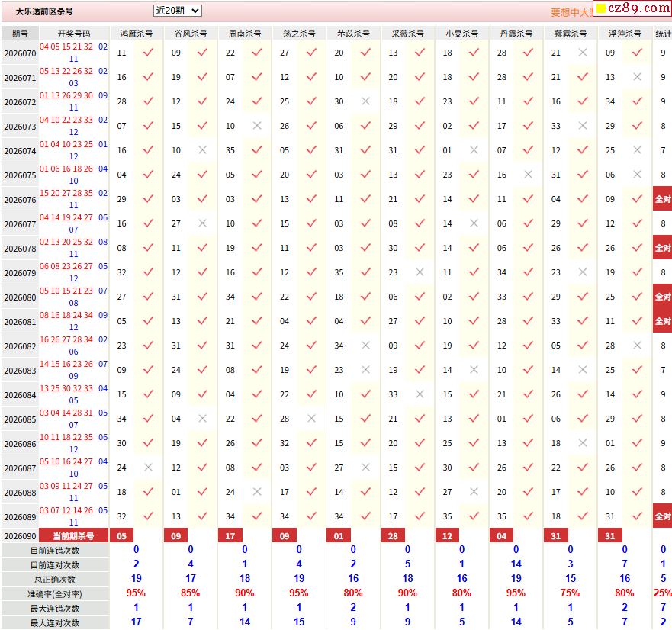Screen dimensions: 672x630
Task: Click the check mark in 浮萍杀号 column, row 2026086
Action: pyautogui.click(x=637, y=443)
